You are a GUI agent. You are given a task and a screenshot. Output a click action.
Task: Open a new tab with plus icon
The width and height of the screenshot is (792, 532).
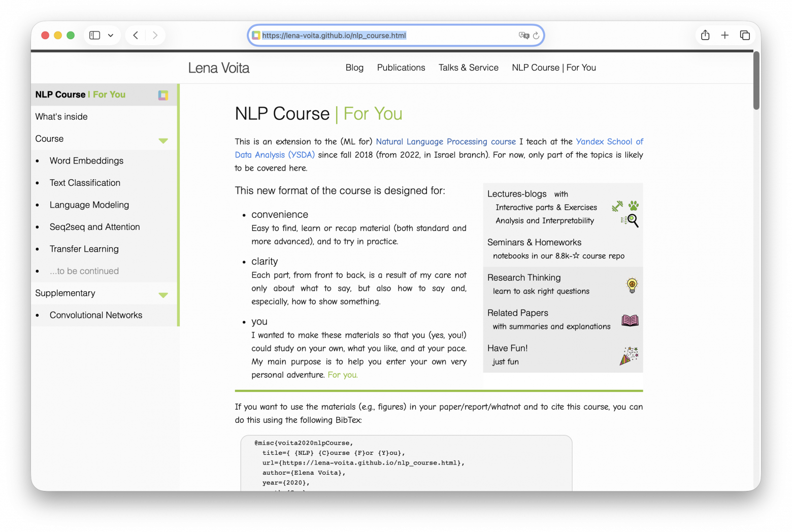(725, 35)
